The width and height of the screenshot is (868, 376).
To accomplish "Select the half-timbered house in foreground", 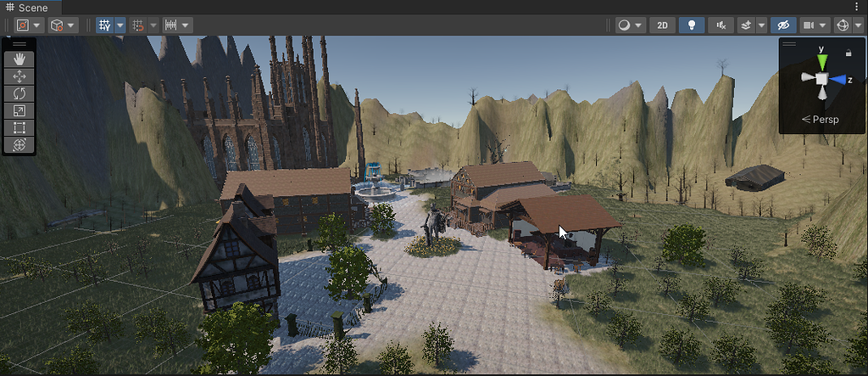I will pyautogui.click(x=238, y=255).
